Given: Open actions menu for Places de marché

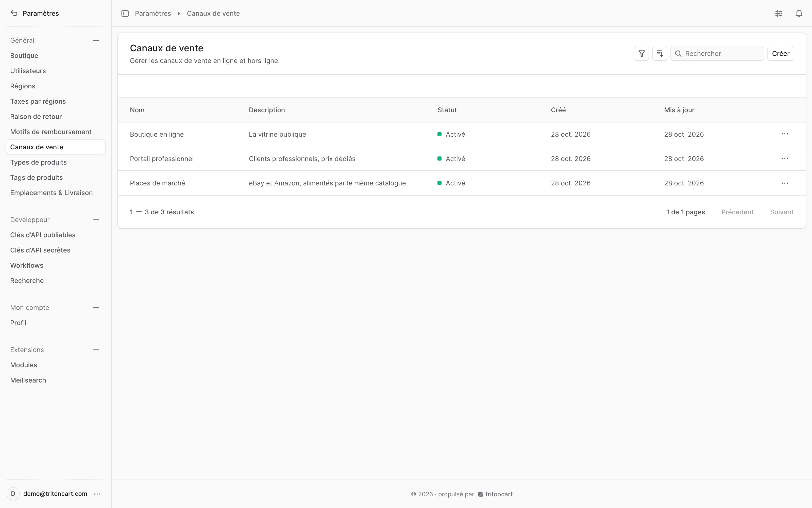Looking at the screenshot, I should (x=785, y=183).
